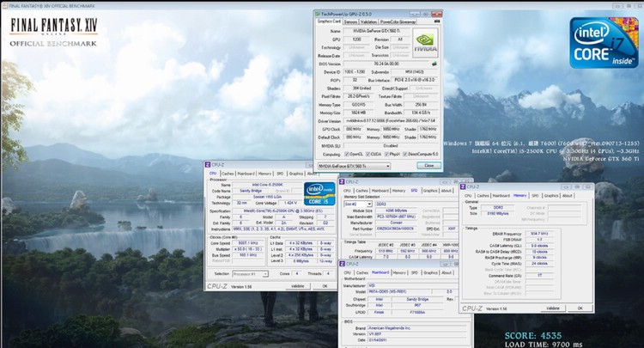The height and width of the screenshot is (348, 644).
Task: Switch to Validation tab in GPU-Z
Action: (368, 21)
